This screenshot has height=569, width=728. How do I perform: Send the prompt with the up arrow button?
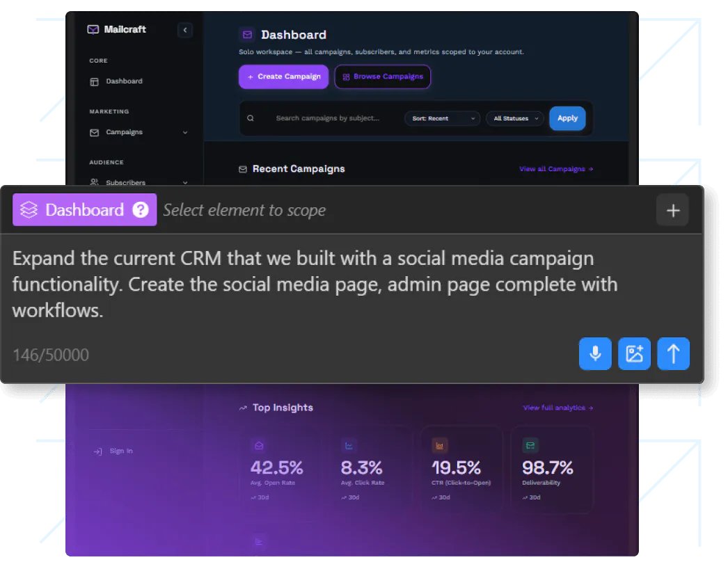673,353
